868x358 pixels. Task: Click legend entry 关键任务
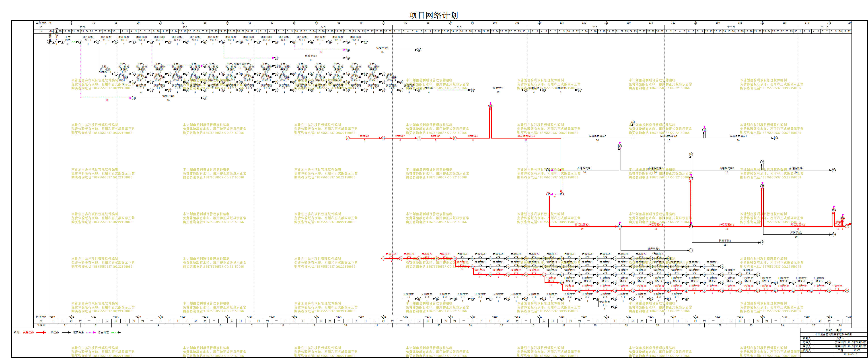(28, 332)
